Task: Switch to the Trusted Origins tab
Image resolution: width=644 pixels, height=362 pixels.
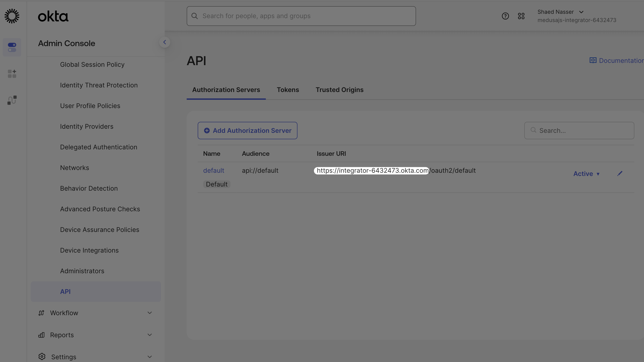Action: 339,90
